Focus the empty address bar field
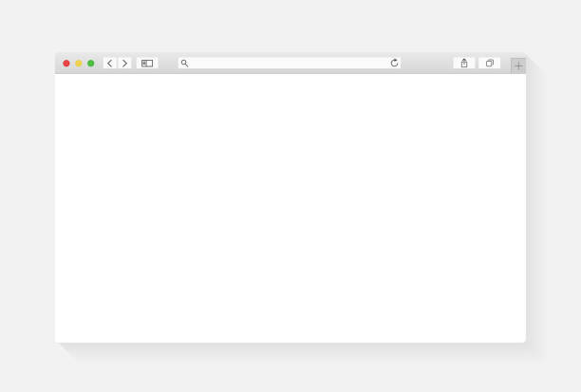The image size is (581, 392). (289, 63)
